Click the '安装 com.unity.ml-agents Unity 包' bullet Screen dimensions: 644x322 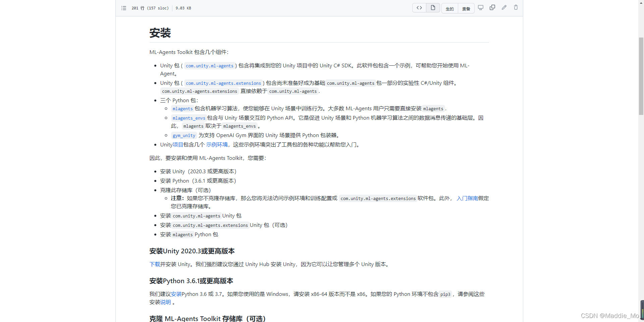[201, 216]
